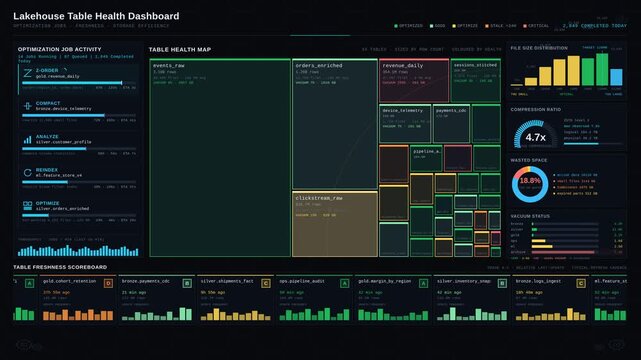Click the WASTED SPACE heading
This screenshot has height=360, width=641.
tap(529, 160)
